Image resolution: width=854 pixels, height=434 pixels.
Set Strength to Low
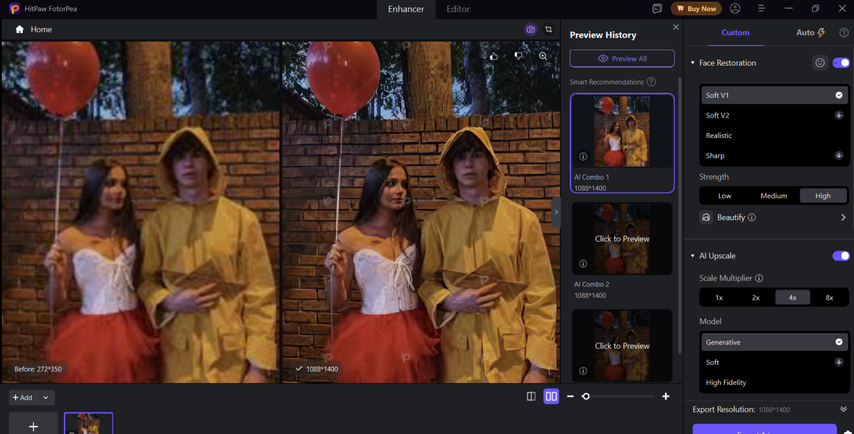point(724,196)
